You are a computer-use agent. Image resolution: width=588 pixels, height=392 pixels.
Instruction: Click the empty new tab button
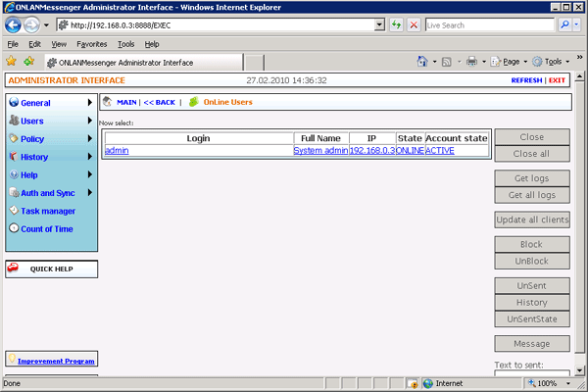click(x=254, y=63)
